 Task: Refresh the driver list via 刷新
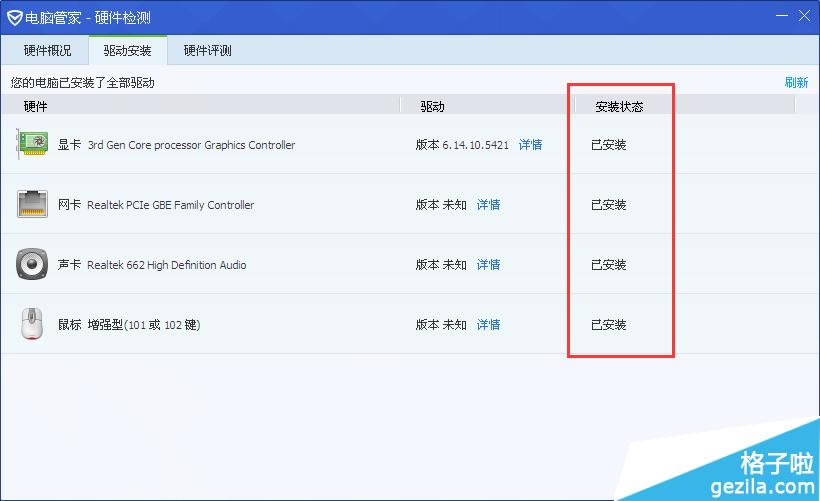point(796,83)
